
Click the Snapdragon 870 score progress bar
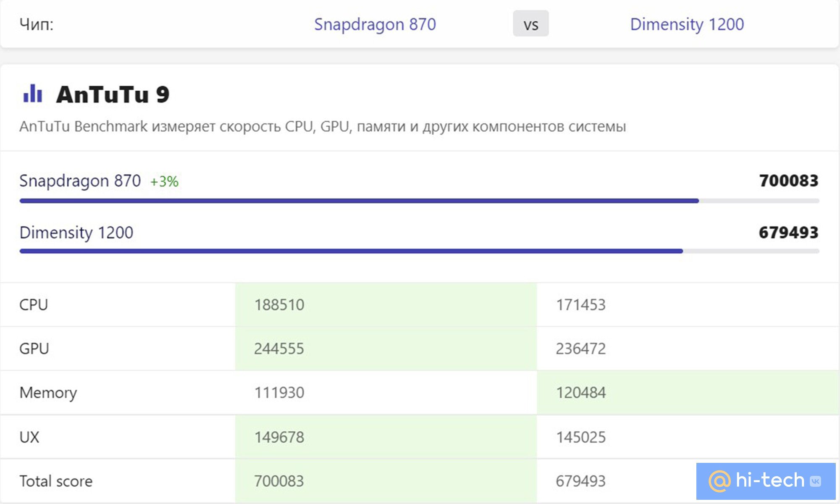tap(419, 201)
